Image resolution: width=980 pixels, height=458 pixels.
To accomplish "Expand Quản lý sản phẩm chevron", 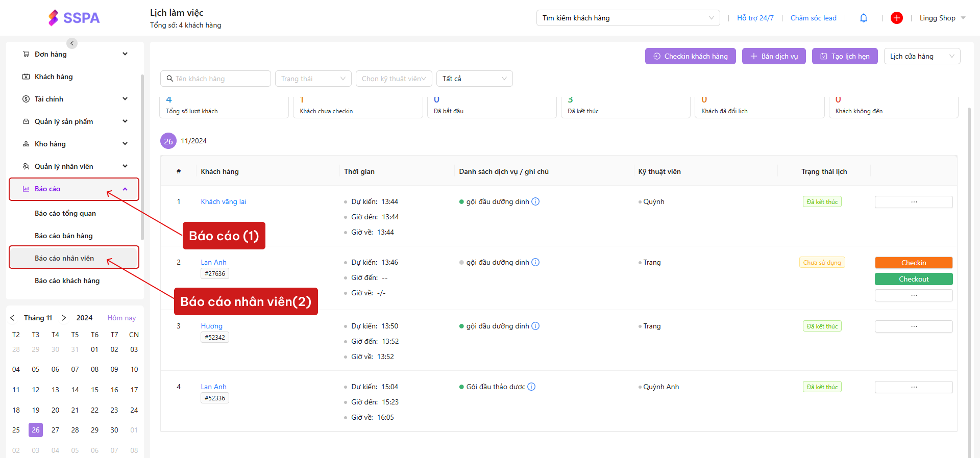I will pos(125,121).
